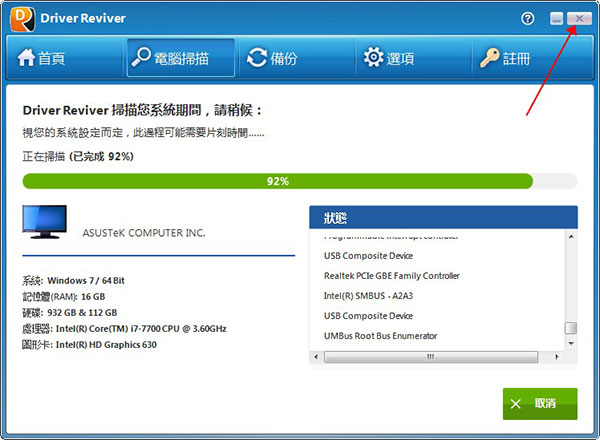Open help via the question mark icon
The height and width of the screenshot is (440, 600).
pyautogui.click(x=528, y=18)
